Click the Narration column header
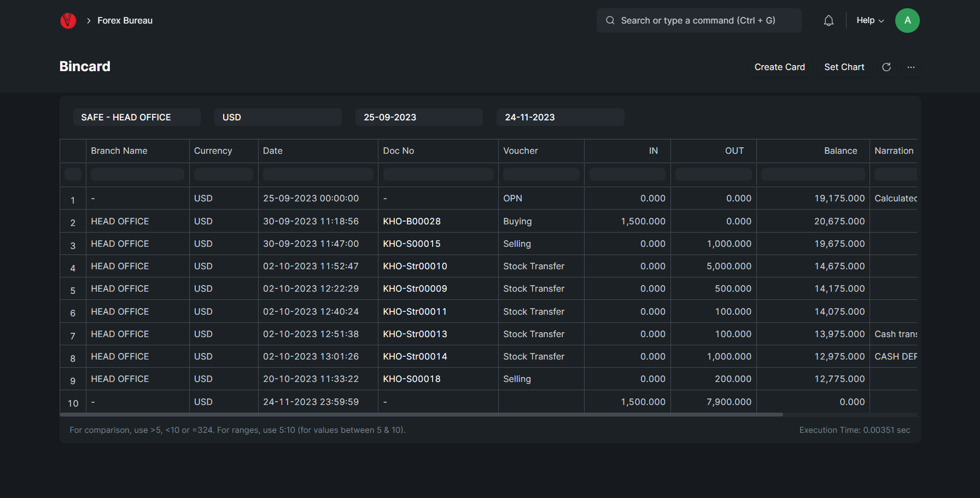 (x=894, y=150)
